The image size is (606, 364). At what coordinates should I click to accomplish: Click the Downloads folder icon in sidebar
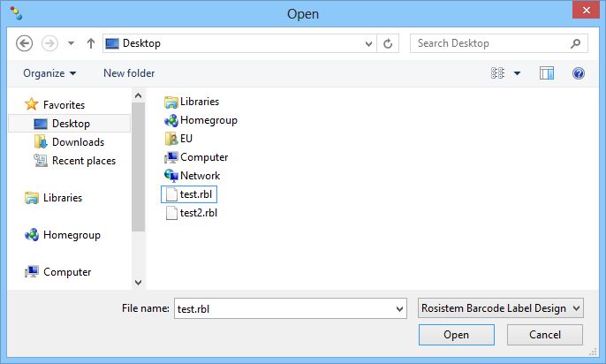pyautogui.click(x=41, y=142)
